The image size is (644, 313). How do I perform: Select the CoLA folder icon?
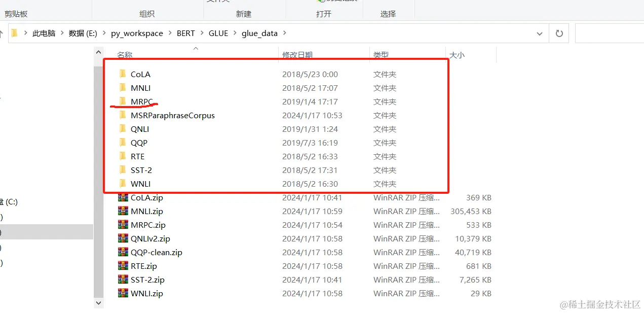point(122,74)
